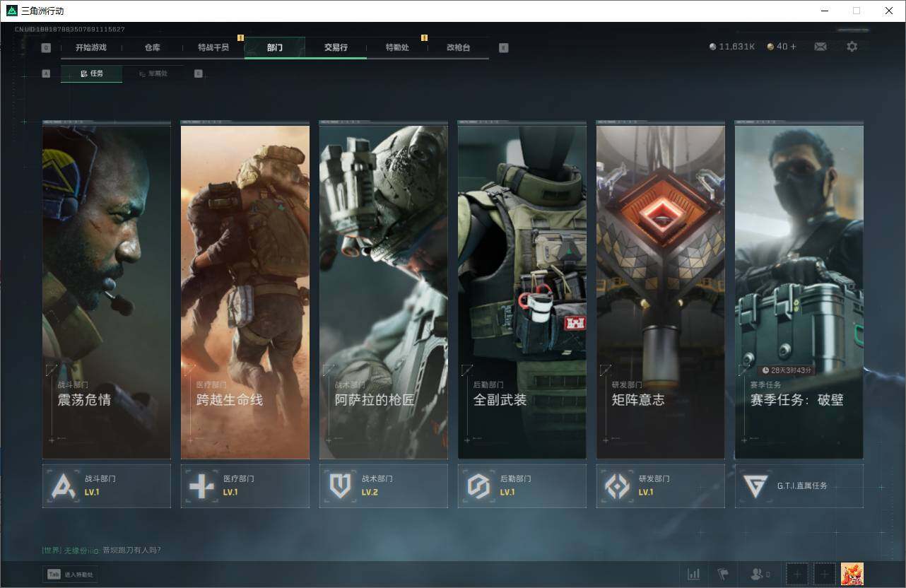
Task: Open the bar-chart statistics icon
Action: pos(694,575)
